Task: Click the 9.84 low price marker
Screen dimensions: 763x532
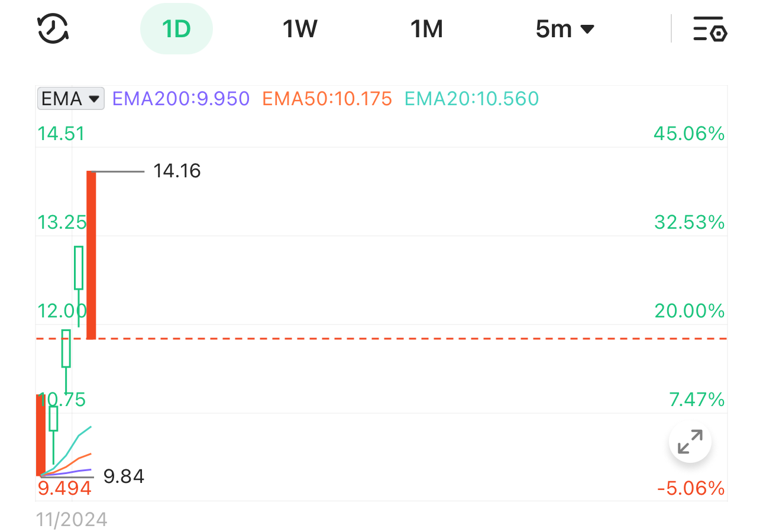Action: [124, 476]
